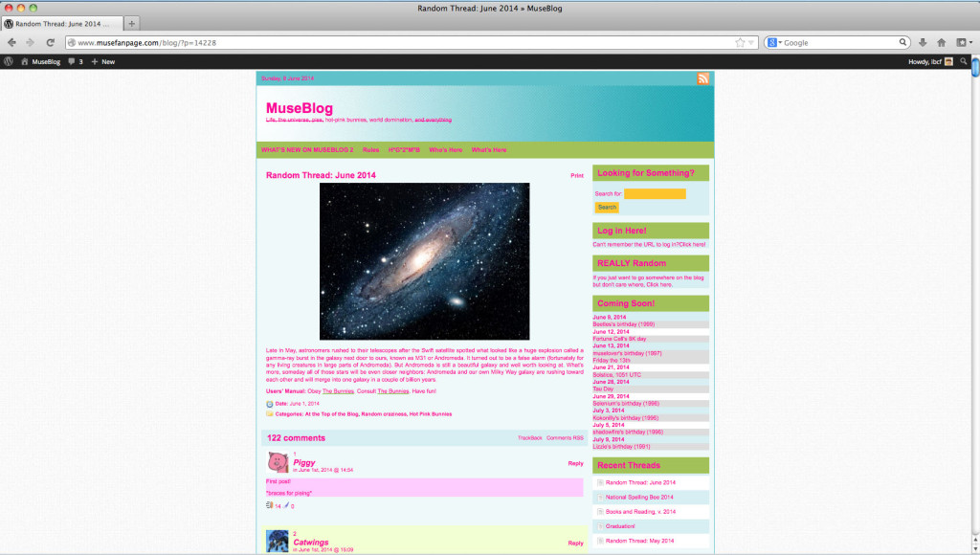
Task: Click the admin bar search magnifier icon
Action: pyautogui.click(x=963, y=61)
